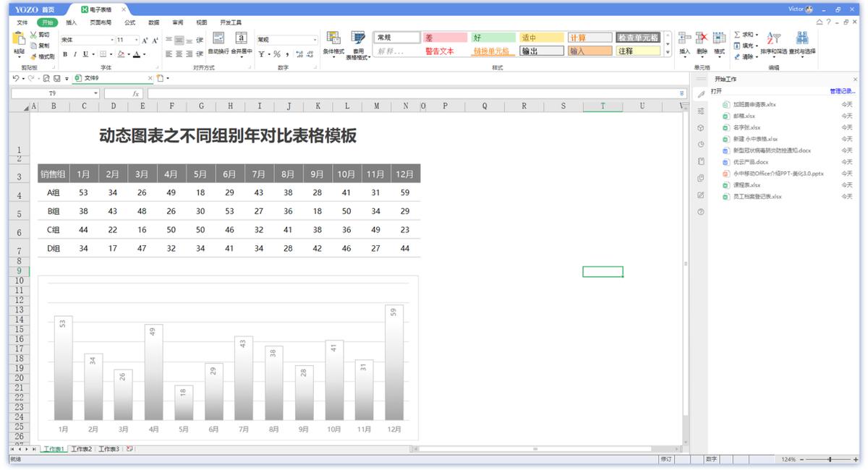
Task: Toggle underline formatting
Action: (85, 54)
